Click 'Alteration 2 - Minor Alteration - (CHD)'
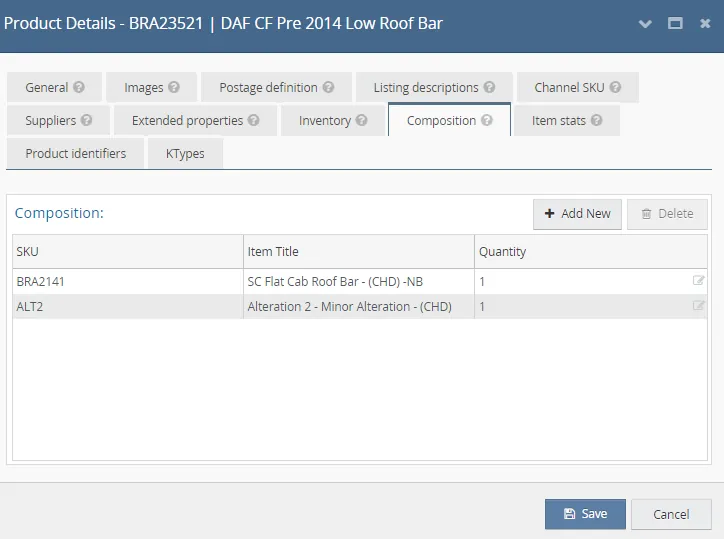724x539 pixels. pyautogui.click(x=350, y=306)
